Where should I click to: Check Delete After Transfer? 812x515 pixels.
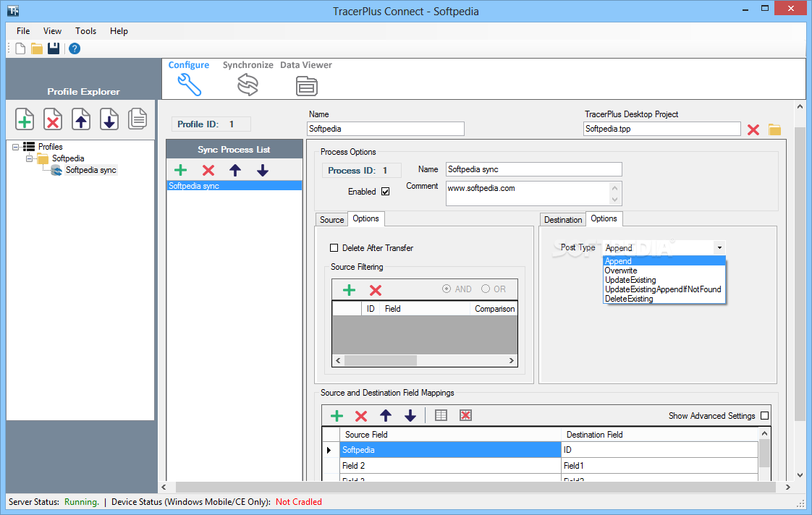[x=334, y=248]
